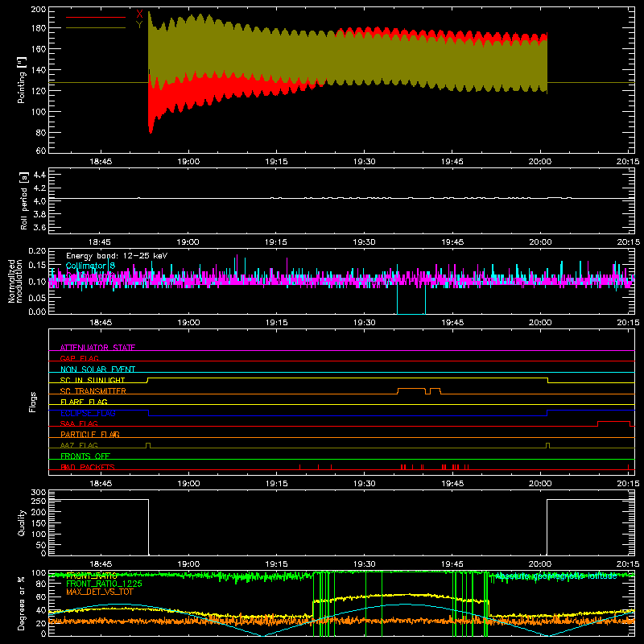Click 20:00 under the Quality plot
The image size is (644, 644).
point(540,564)
